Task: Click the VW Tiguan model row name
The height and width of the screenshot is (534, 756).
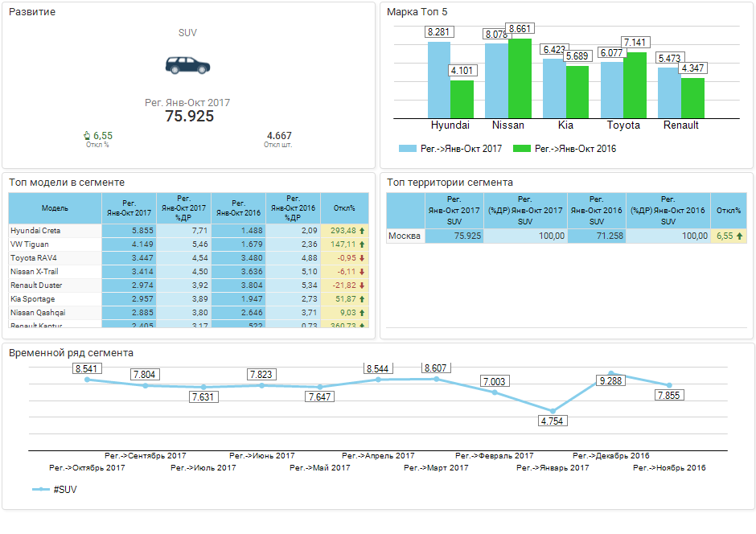Action: (x=30, y=244)
